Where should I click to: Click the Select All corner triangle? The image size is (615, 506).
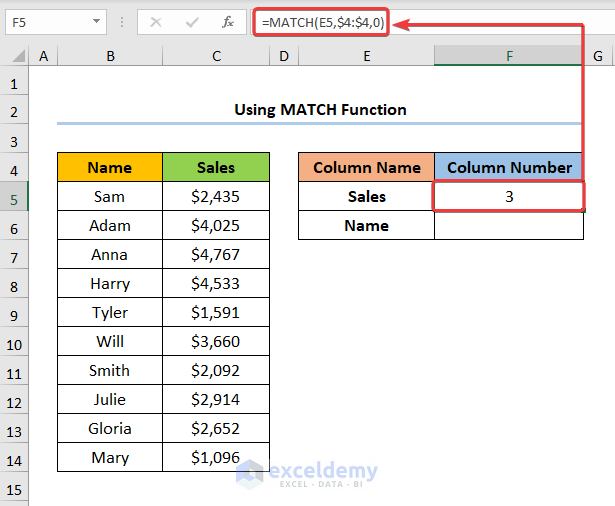point(14,58)
